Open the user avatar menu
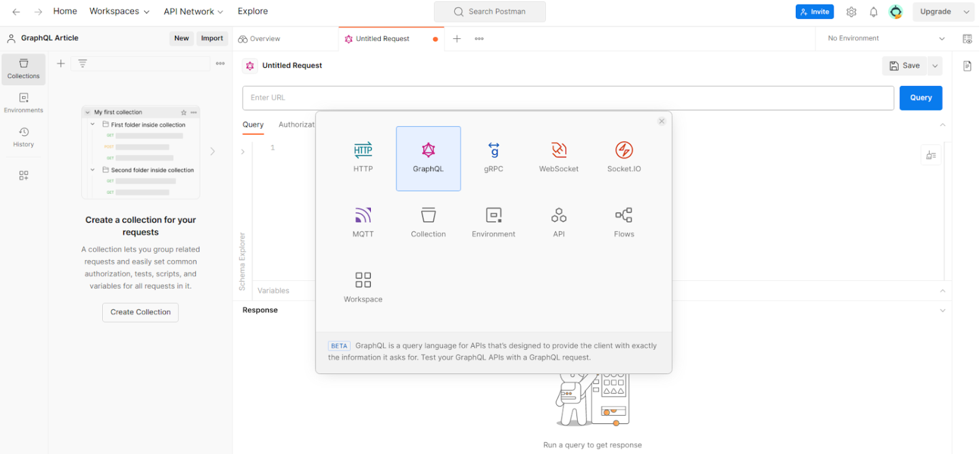 click(896, 12)
